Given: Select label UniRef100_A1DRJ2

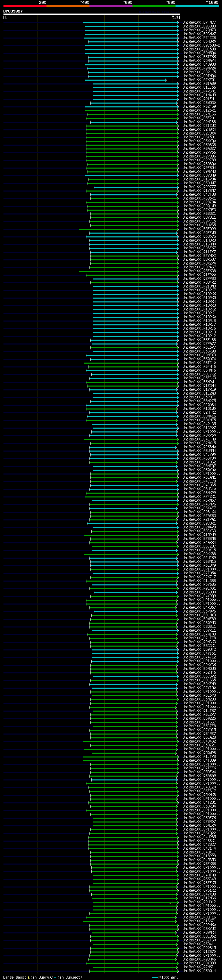Looking at the screenshot, I should 199,336.
